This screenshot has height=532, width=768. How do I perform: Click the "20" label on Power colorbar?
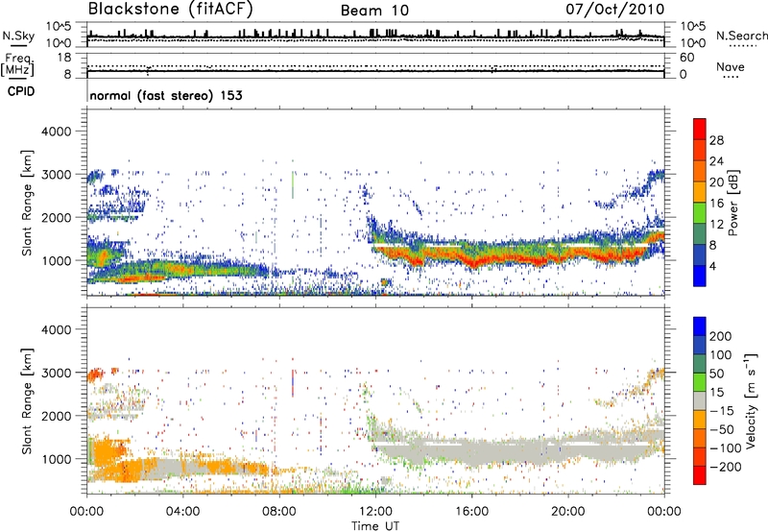point(716,182)
